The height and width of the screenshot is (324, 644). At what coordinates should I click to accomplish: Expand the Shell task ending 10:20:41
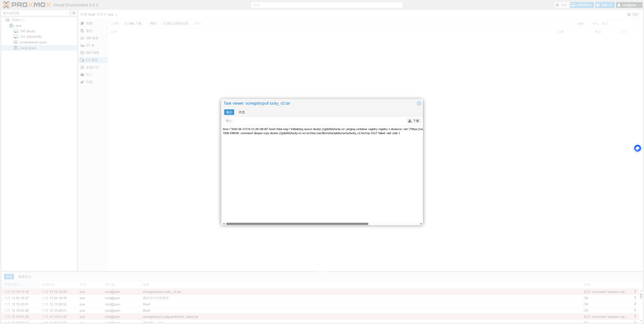click(635, 310)
